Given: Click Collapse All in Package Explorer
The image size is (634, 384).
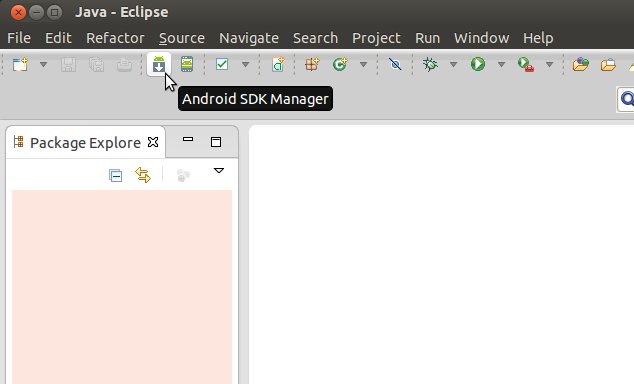Looking at the screenshot, I should tap(116, 175).
